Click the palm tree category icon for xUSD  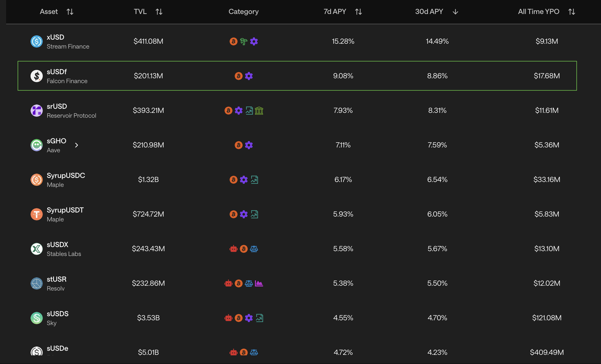pos(244,41)
